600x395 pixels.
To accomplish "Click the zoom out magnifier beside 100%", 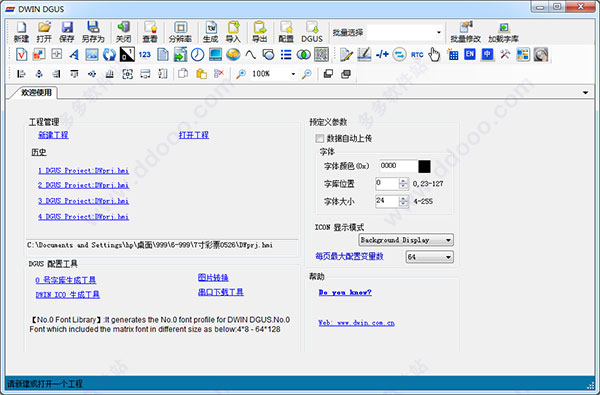I will point(307,73).
